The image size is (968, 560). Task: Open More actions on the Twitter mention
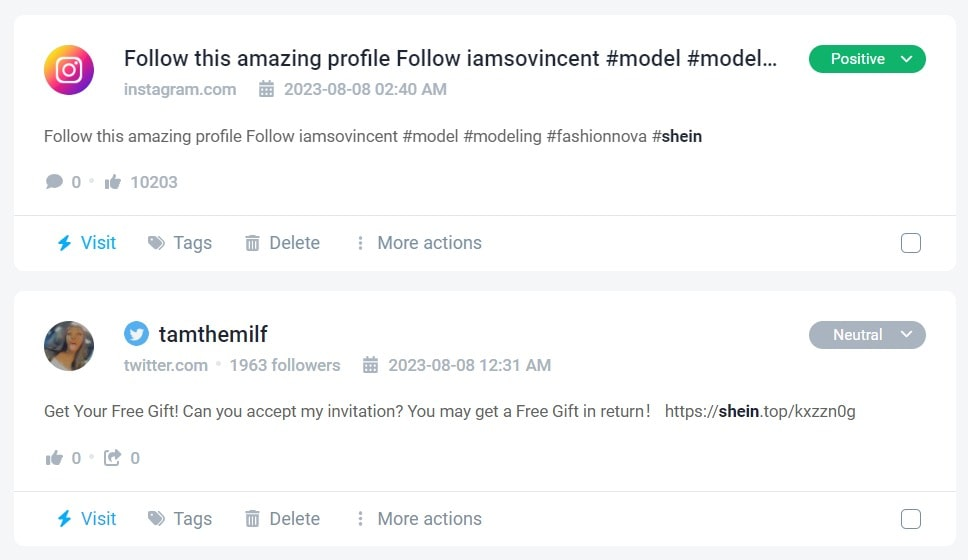pos(418,519)
